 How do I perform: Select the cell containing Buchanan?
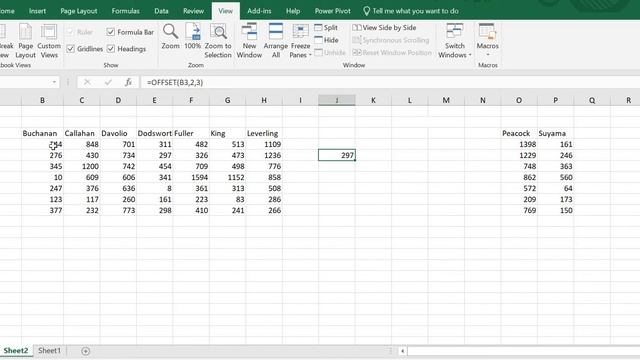point(42,133)
